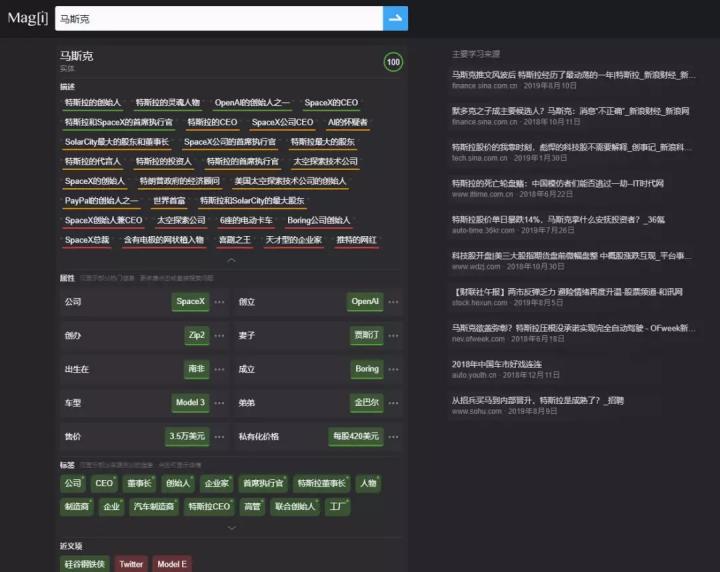Screen dimensions: 720x572
Task: Open source link 特斯拉股价单日暴跌14%
Action: tap(558, 220)
